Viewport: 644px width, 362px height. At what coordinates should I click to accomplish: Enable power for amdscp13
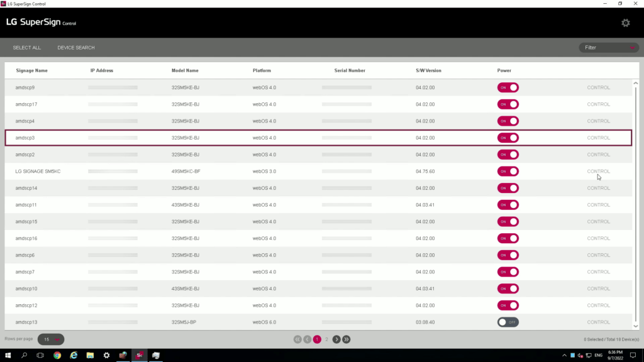click(x=507, y=322)
